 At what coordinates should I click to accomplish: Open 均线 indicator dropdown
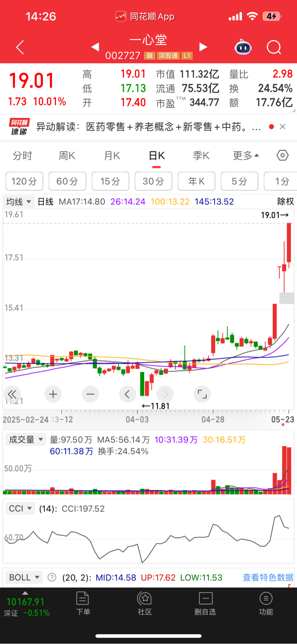coord(19,202)
